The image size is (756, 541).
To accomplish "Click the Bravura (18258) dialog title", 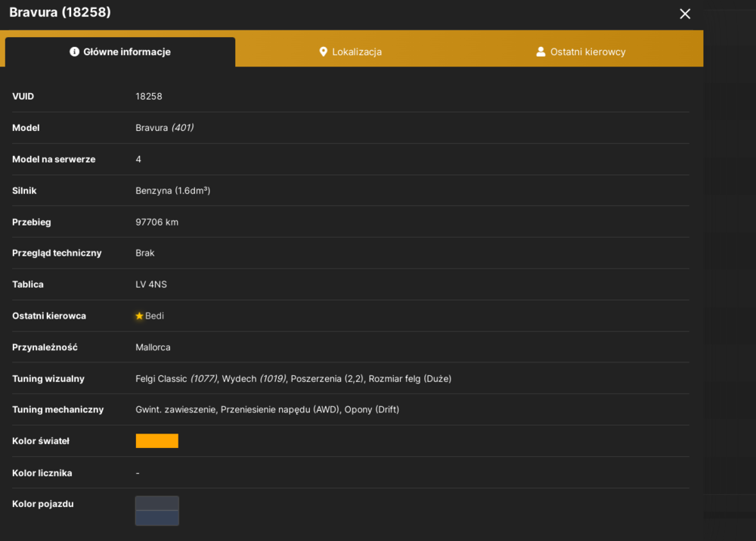I will [x=60, y=12].
